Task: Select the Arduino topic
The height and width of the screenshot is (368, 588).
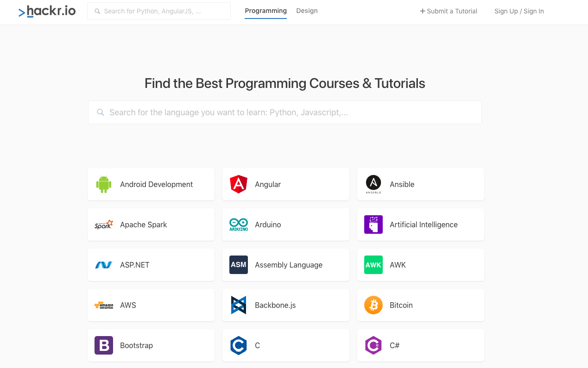Action: [286, 225]
